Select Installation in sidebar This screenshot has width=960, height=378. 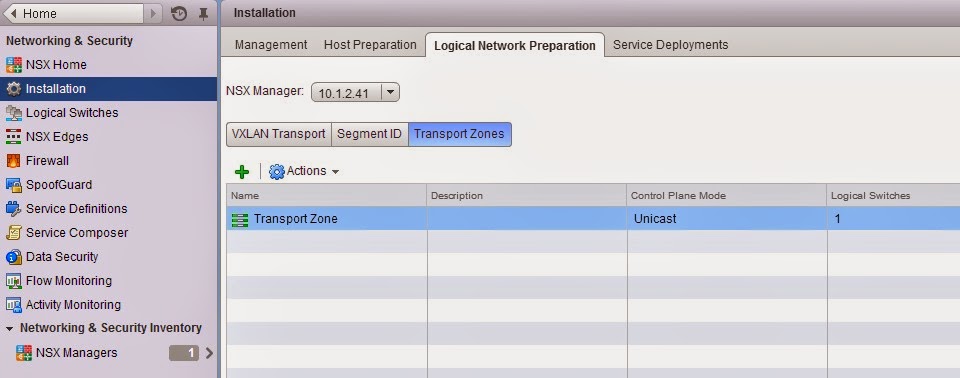[x=108, y=89]
